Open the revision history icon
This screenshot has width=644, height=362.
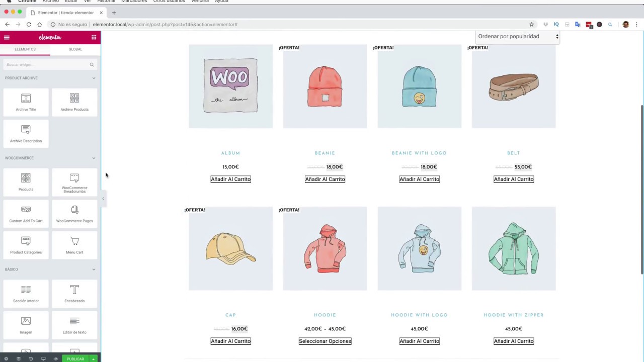click(31, 359)
